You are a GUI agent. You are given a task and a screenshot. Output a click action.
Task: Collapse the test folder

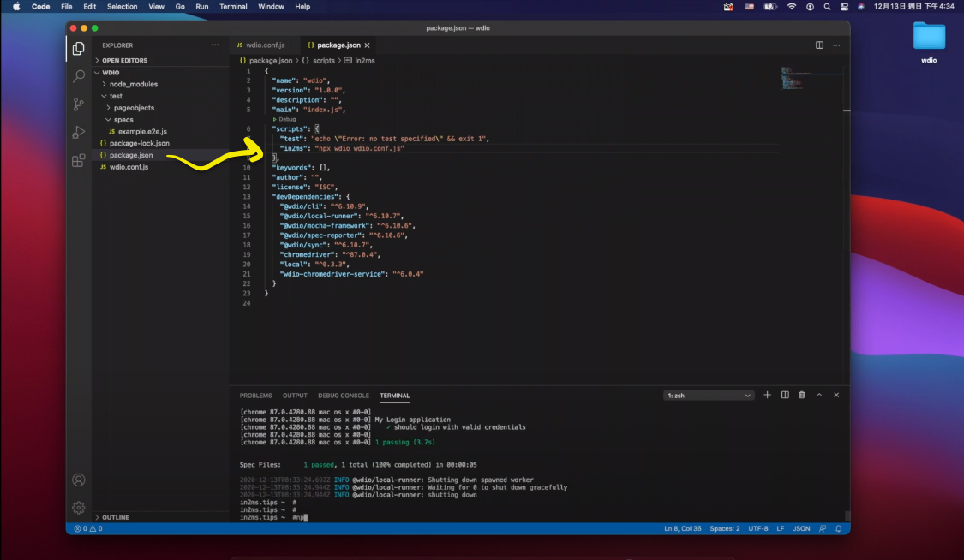tap(116, 97)
